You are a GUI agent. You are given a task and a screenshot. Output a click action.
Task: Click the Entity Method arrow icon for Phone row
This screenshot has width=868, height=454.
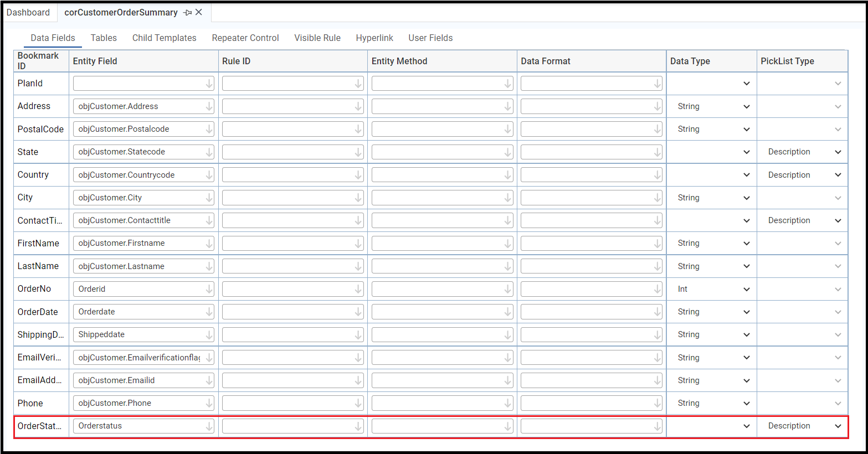508,403
